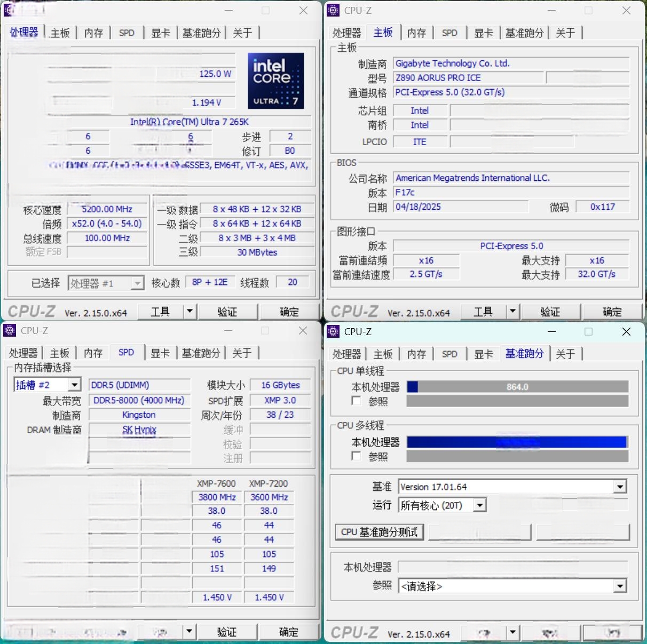This screenshot has height=644, width=647.
Task: Click 确定 in the 主板 window
Action: (x=612, y=311)
